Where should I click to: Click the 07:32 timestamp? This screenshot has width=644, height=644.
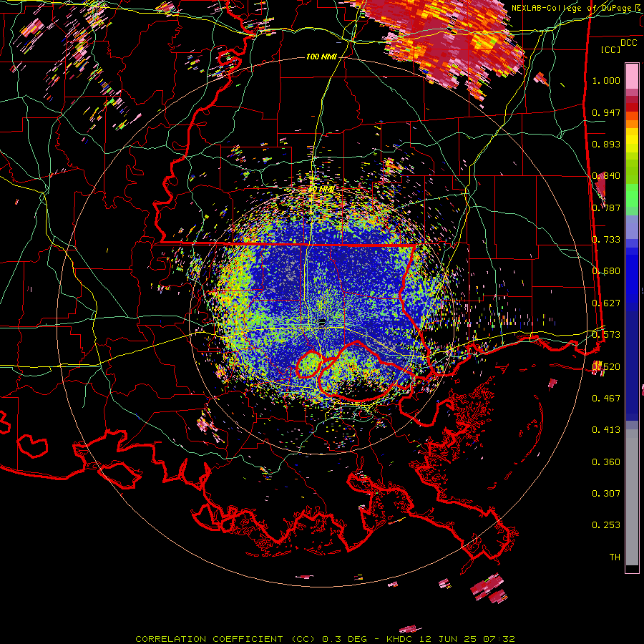click(498, 639)
